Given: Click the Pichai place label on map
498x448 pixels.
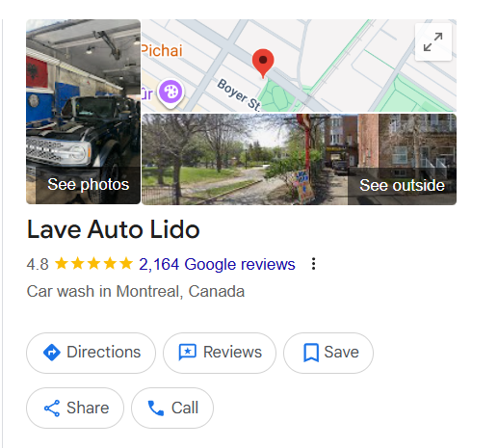Looking at the screenshot, I should click(162, 51).
